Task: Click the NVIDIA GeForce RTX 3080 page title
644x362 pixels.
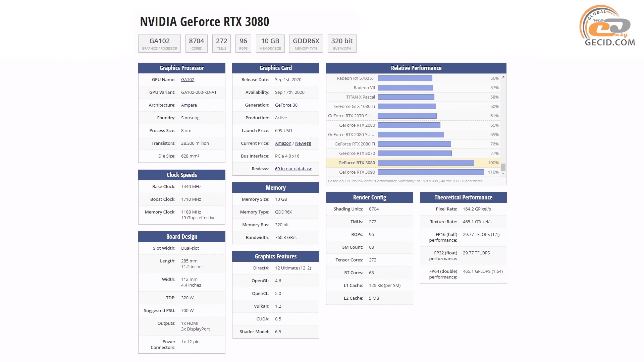Action: pyautogui.click(x=204, y=21)
